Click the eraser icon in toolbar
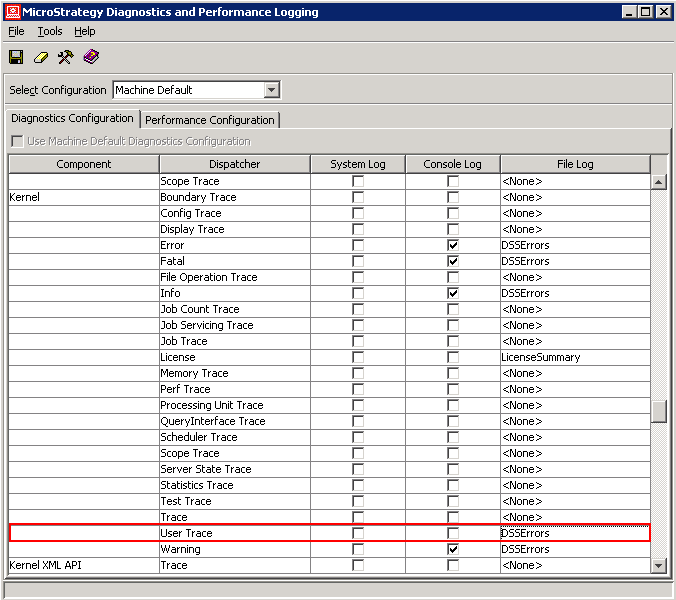The image size is (676, 600). (41, 57)
